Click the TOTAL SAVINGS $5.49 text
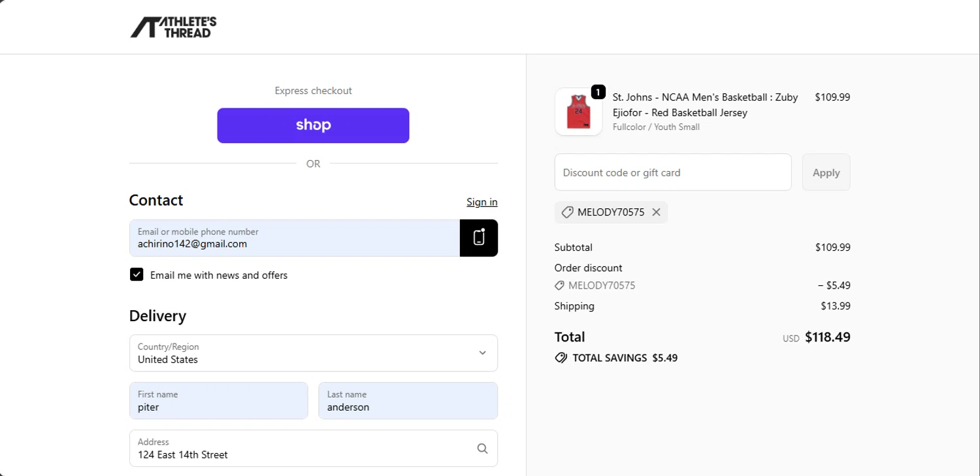 [625, 358]
